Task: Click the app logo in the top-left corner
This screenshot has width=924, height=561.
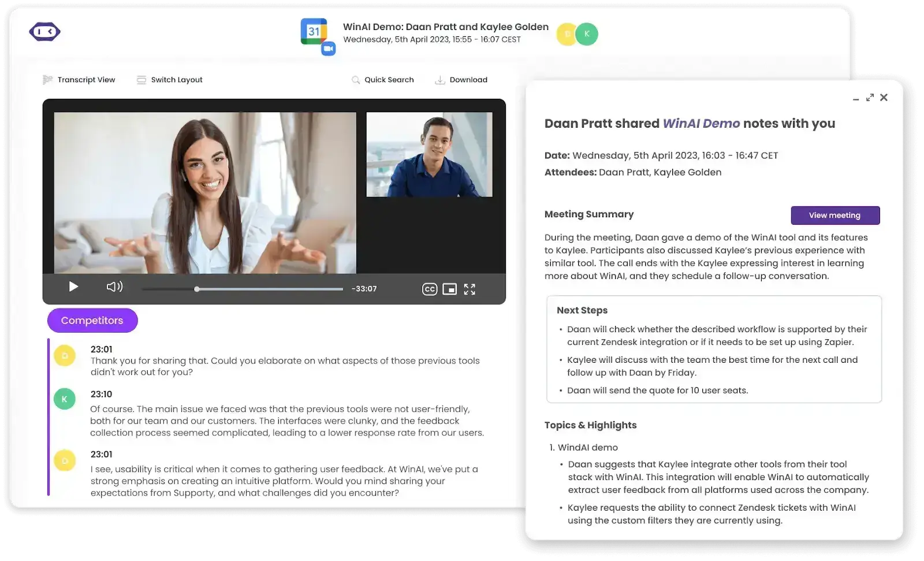Action: 44,32
